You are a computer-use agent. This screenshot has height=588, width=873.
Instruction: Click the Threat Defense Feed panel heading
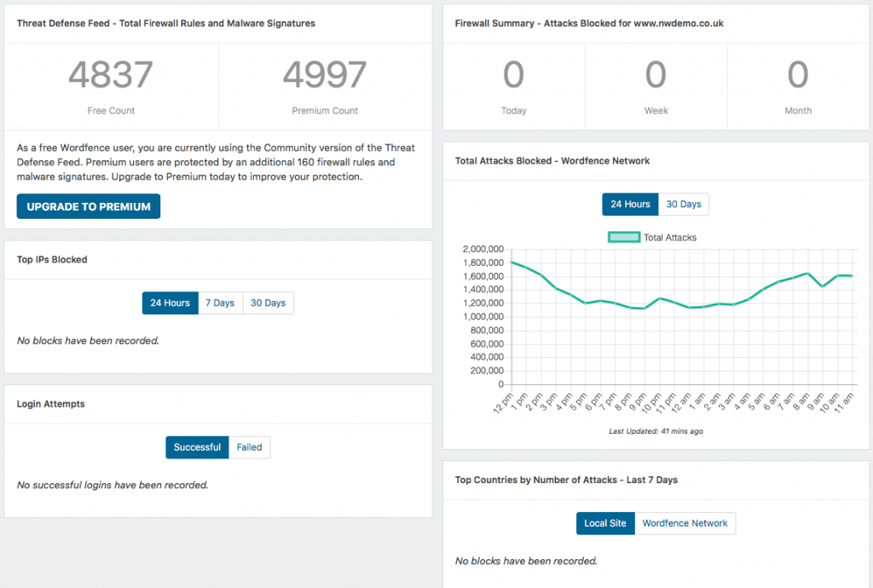click(x=166, y=24)
